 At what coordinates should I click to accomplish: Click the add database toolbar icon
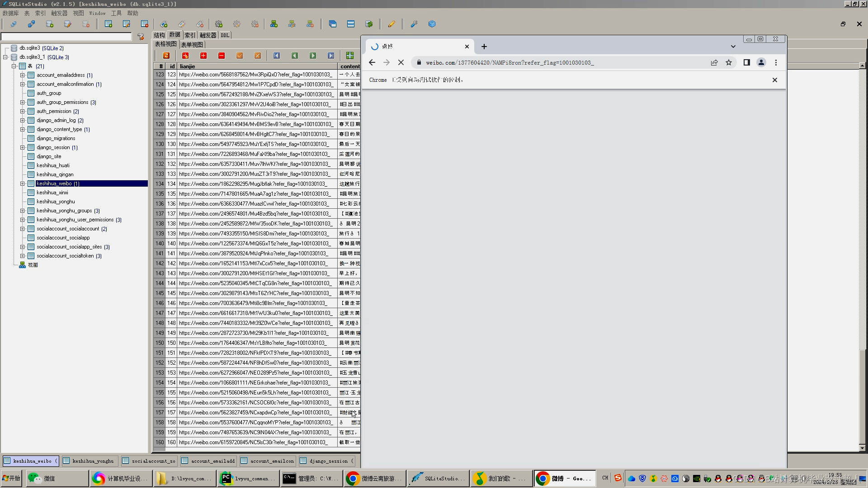(x=50, y=24)
